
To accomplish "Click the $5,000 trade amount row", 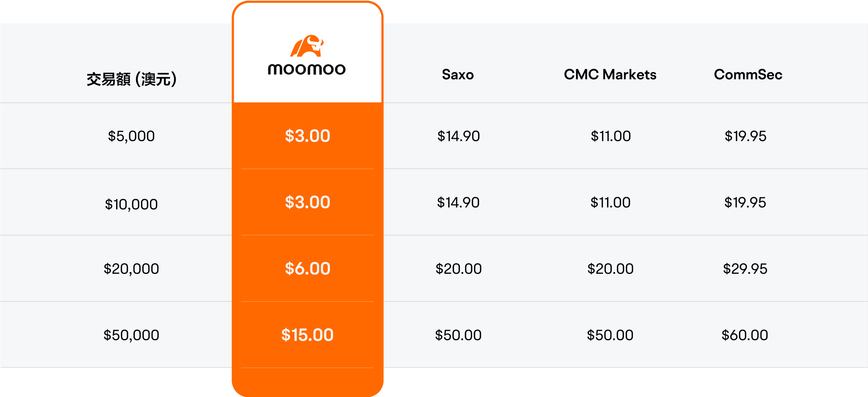I will click(131, 136).
